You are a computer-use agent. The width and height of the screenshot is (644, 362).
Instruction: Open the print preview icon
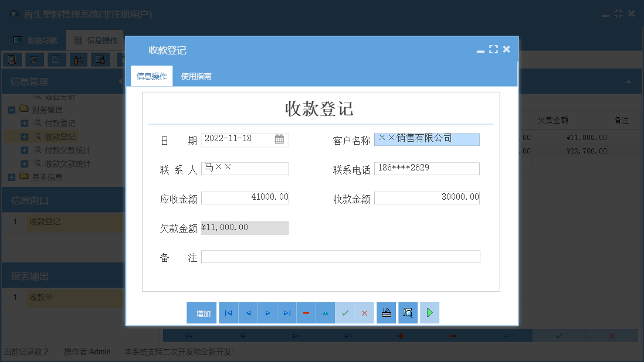407,312
